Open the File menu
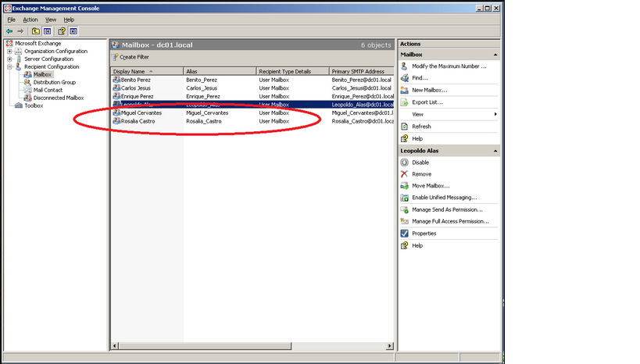 click(x=12, y=20)
